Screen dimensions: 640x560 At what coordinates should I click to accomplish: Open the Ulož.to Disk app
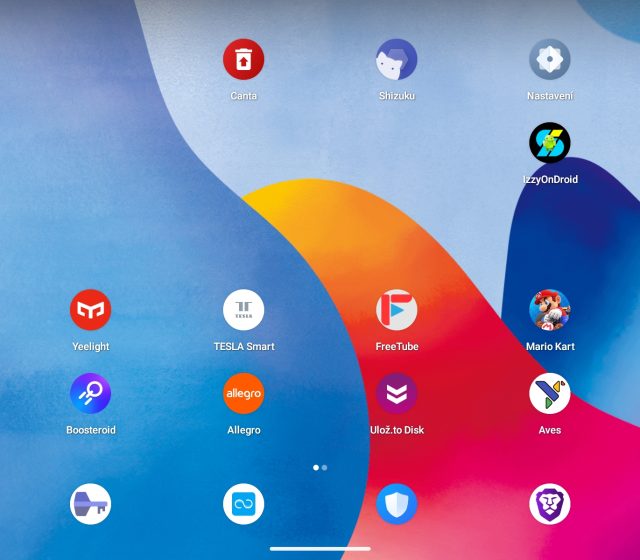coord(396,394)
